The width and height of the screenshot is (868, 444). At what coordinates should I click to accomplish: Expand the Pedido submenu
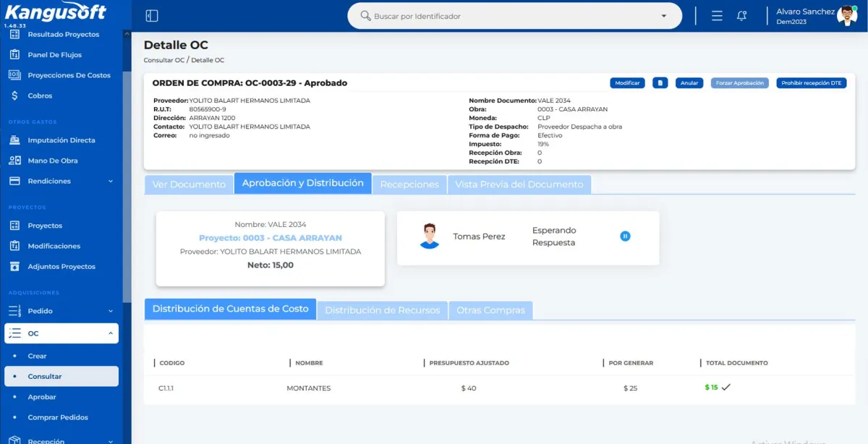[x=111, y=311]
